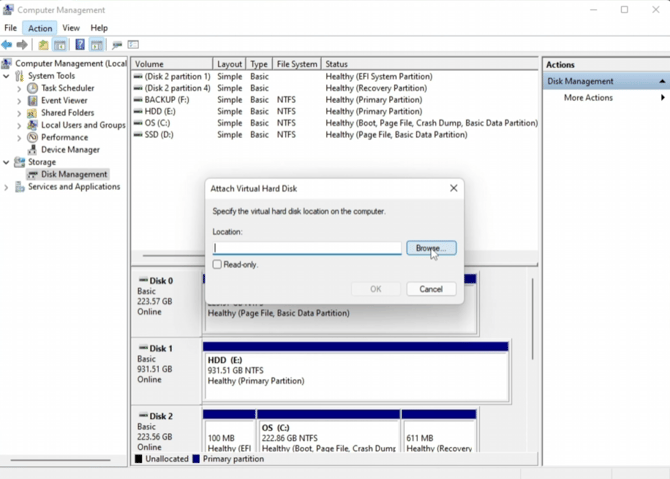Click the Location text field

click(x=307, y=248)
